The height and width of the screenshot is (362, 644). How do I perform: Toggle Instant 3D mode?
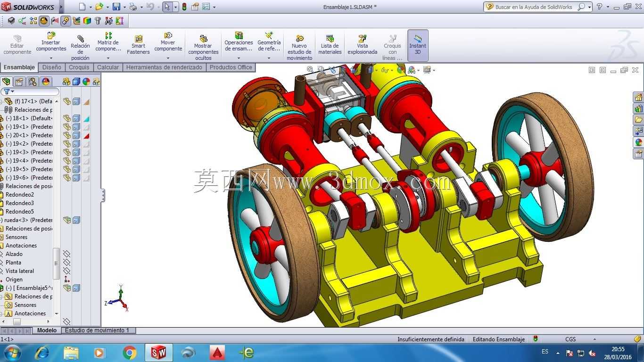click(x=418, y=45)
